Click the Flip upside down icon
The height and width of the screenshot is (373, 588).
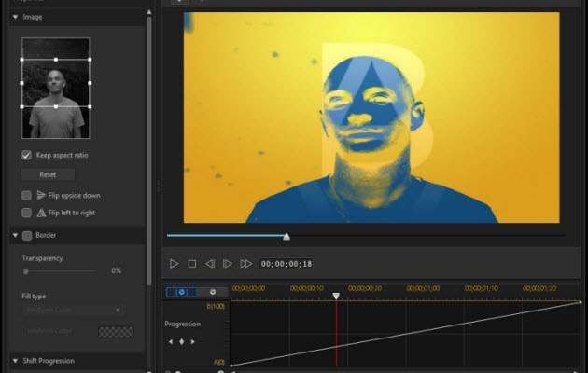pos(41,195)
